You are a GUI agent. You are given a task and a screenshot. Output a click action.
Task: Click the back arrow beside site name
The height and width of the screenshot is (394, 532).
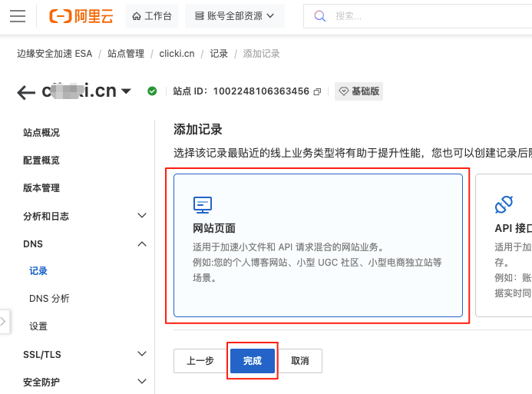(x=26, y=92)
